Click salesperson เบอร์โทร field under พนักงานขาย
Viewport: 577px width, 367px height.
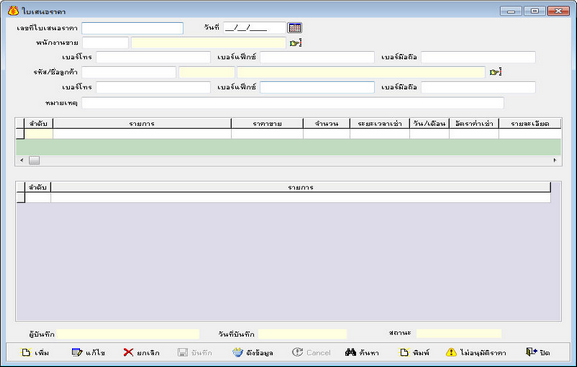pyautogui.click(x=153, y=57)
